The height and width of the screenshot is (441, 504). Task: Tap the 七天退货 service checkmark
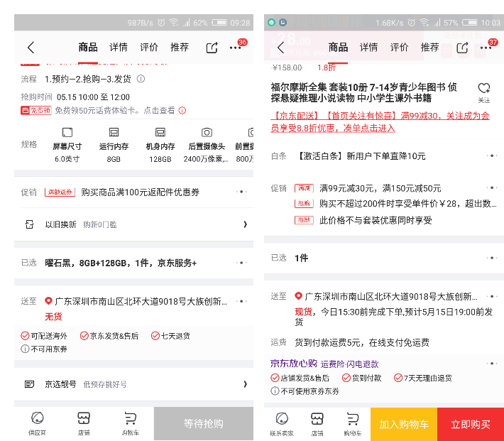[x=155, y=336]
